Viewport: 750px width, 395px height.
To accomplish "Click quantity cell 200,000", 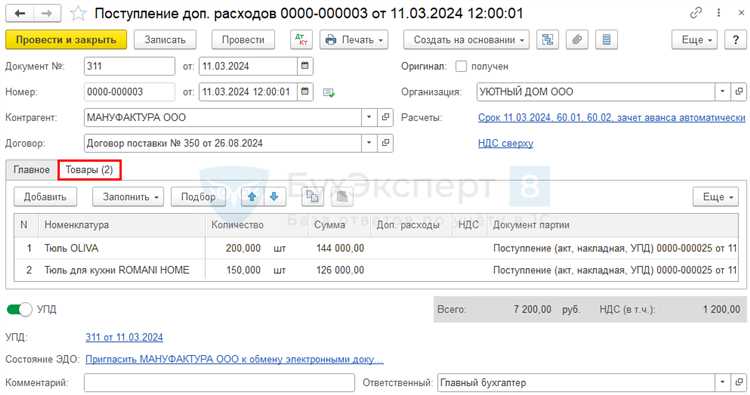I will tap(243, 248).
